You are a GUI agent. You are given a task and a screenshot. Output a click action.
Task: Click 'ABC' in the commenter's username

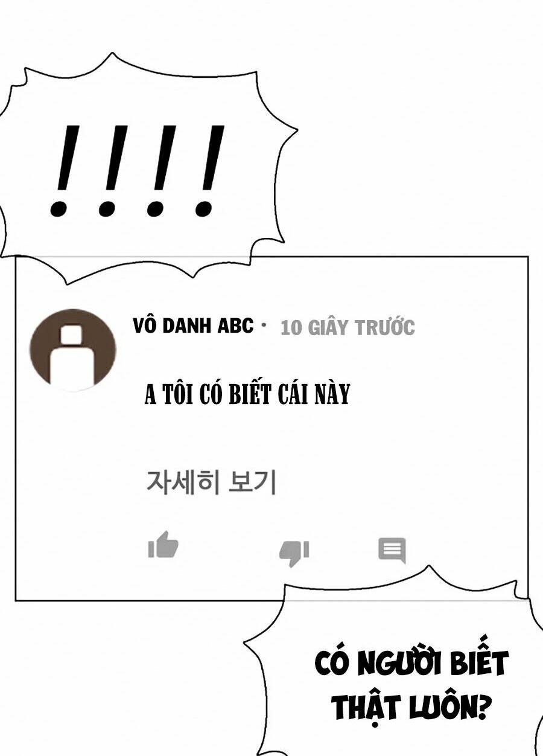click(235, 325)
